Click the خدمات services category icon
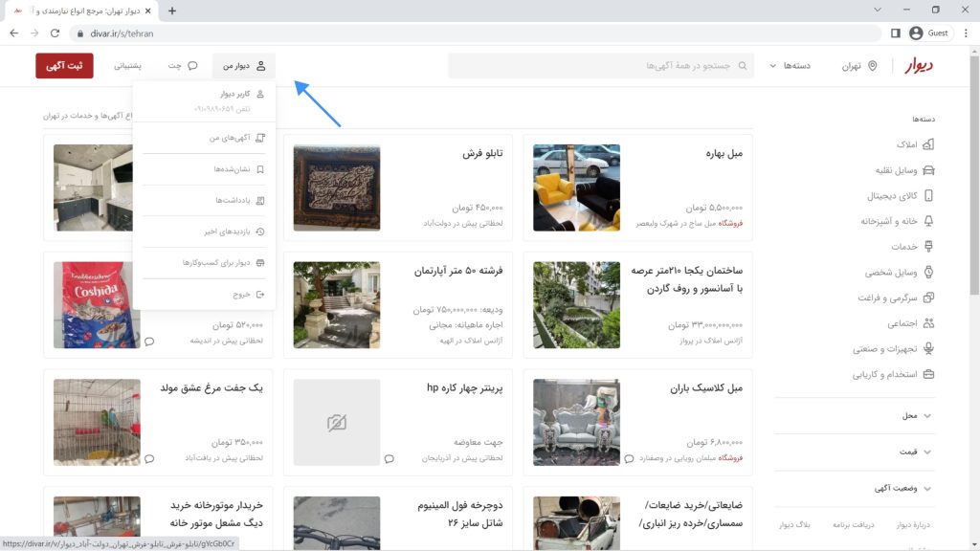The image size is (980, 551). pyautogui.click(x=928, y=246)
